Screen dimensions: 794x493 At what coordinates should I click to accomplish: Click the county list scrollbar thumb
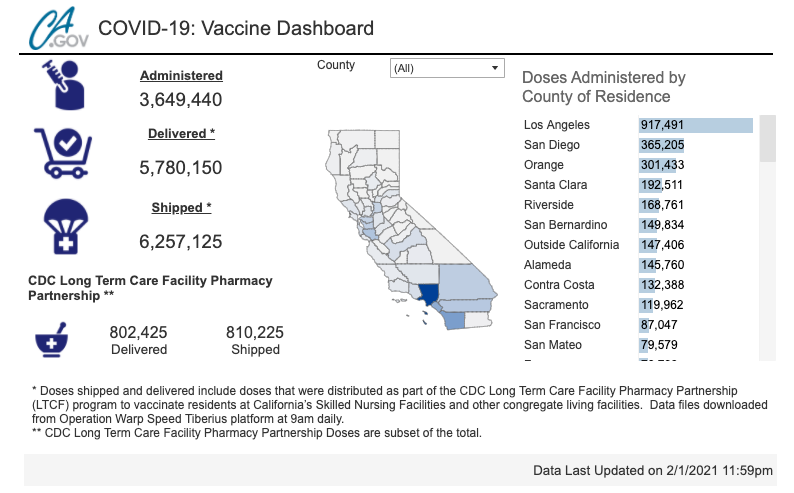pyautogui.click(x=768, y=139)
